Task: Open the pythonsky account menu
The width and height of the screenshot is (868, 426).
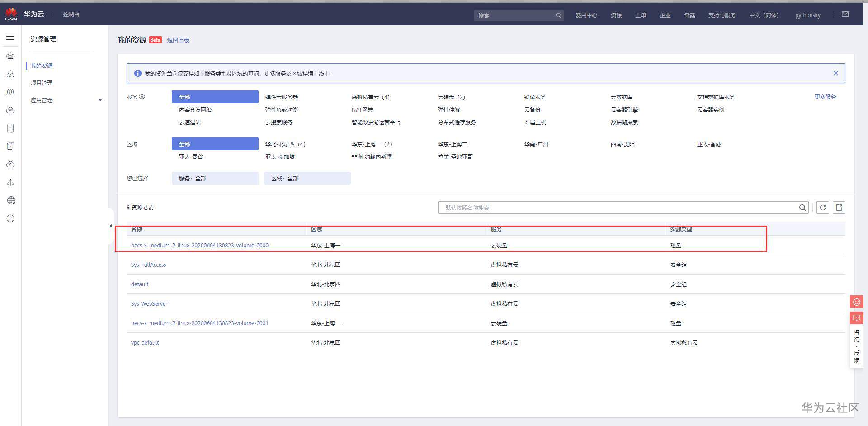Action: [x=807, y=15]
